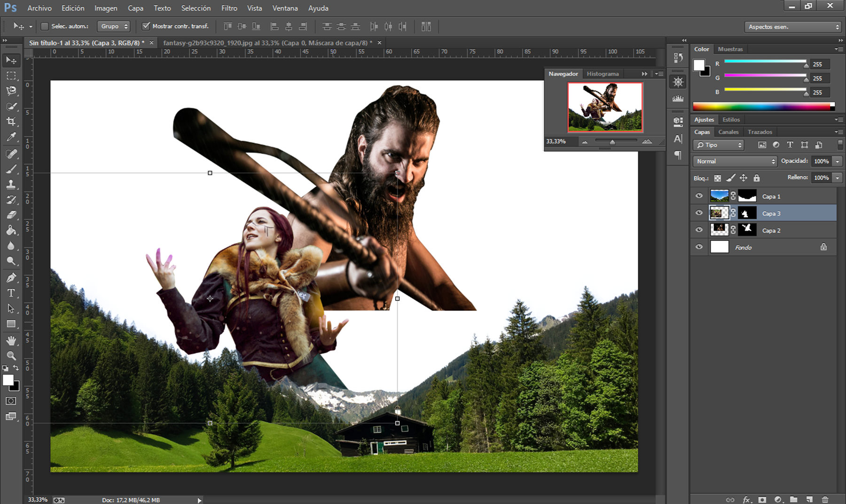Enable the Selec. autom. checkbox

[x=45, y=26]
